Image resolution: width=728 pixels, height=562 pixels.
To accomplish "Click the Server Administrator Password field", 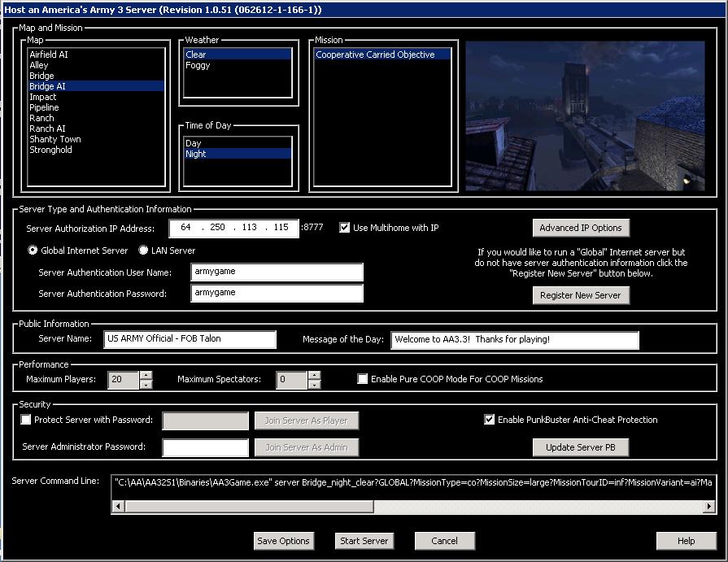I will 205,447.
